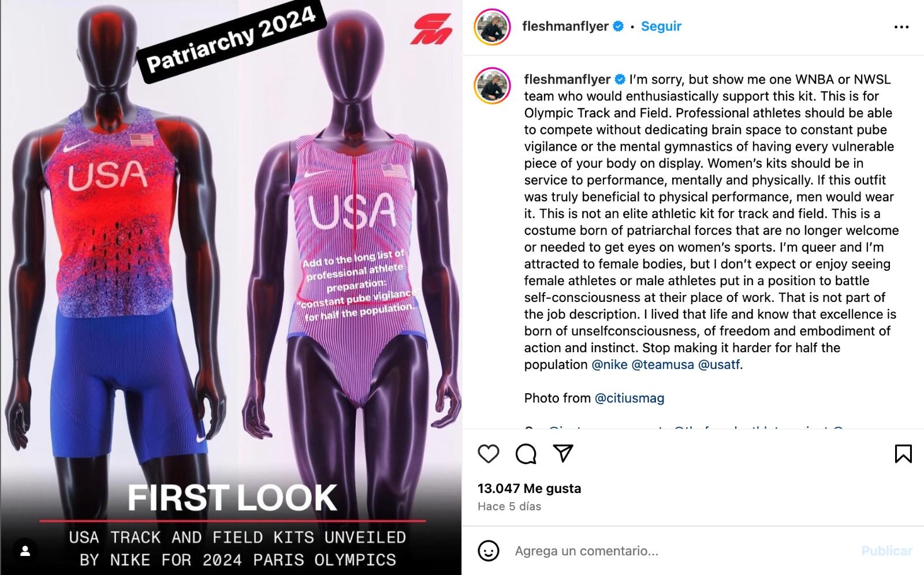Open fleshmanflyer username in post header
The image size is (924, 575).
tap(565, 26)
